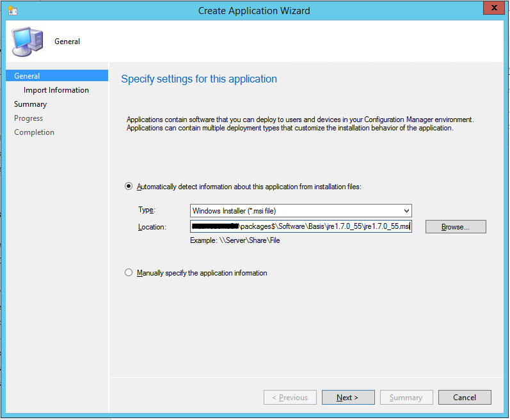
Task: Select the Completion step in the sidebar
Action: tap(34, 132)
